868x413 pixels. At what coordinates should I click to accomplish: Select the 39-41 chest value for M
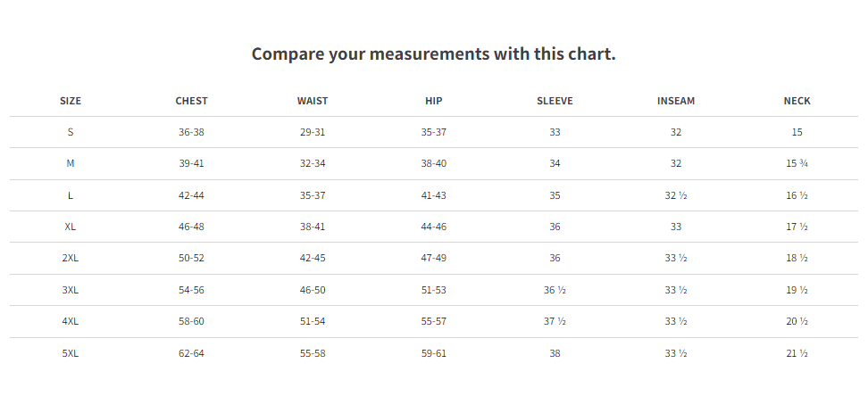coord(191,163)
